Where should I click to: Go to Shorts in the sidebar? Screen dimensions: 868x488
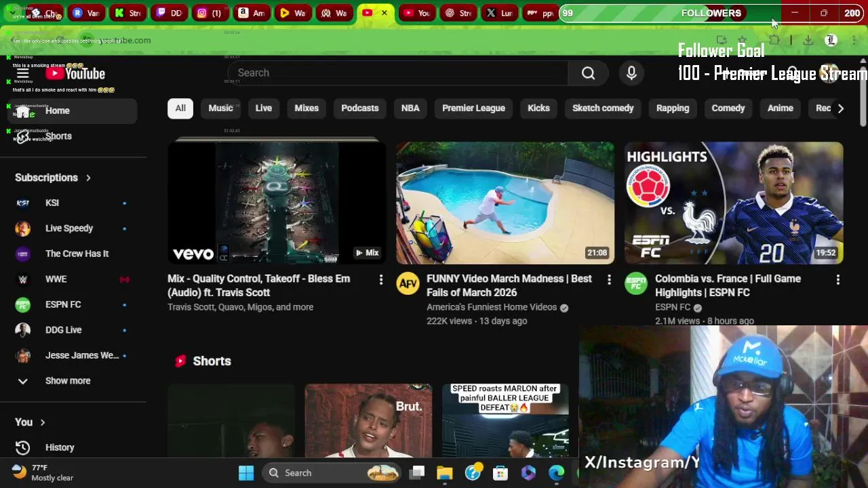click(73, 136)
